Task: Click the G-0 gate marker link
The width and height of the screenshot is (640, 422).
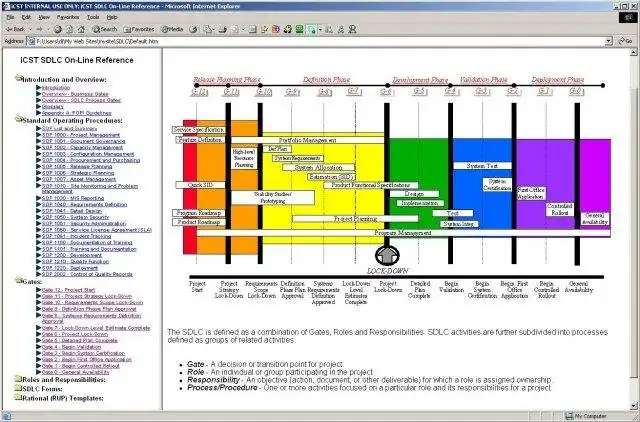Action: tap(575, 91)
